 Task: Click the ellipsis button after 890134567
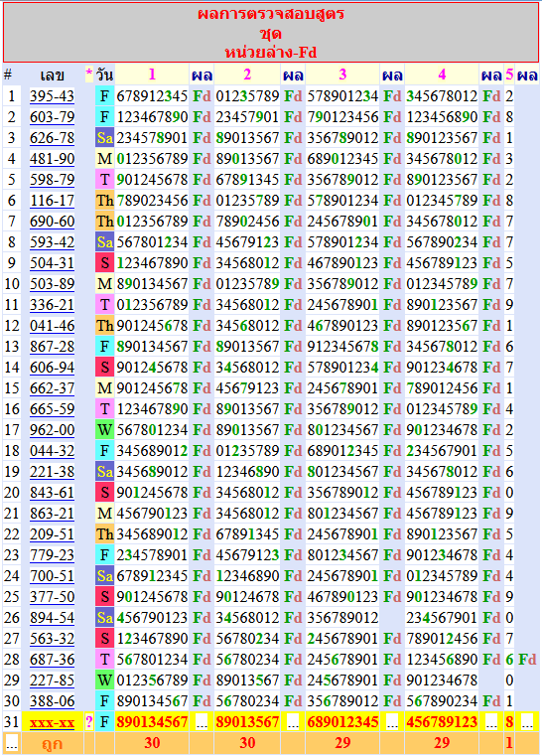tap(202, 722)
